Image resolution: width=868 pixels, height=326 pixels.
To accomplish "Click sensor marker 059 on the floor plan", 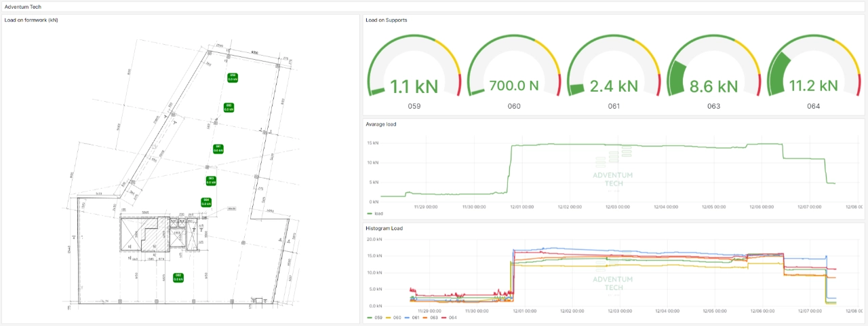I will pos(232,77).
